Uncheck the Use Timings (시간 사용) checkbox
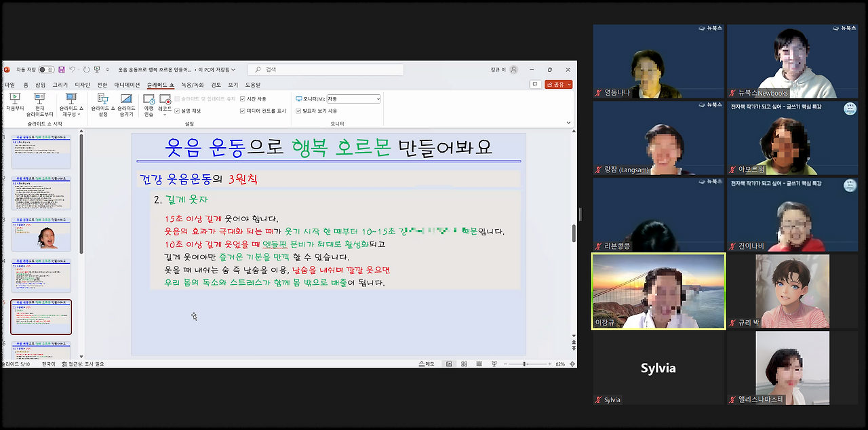The width and height of the screenshot is (868, 430). point(242,98)
